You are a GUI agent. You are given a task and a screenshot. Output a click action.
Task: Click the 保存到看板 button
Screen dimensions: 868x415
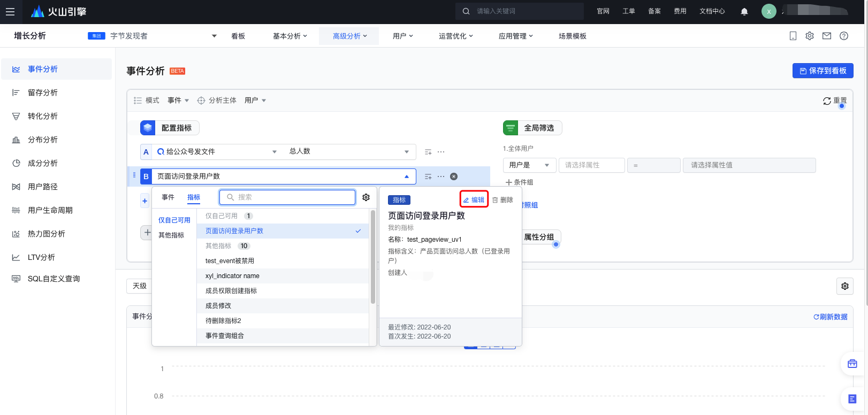click(x=823, y=71)
